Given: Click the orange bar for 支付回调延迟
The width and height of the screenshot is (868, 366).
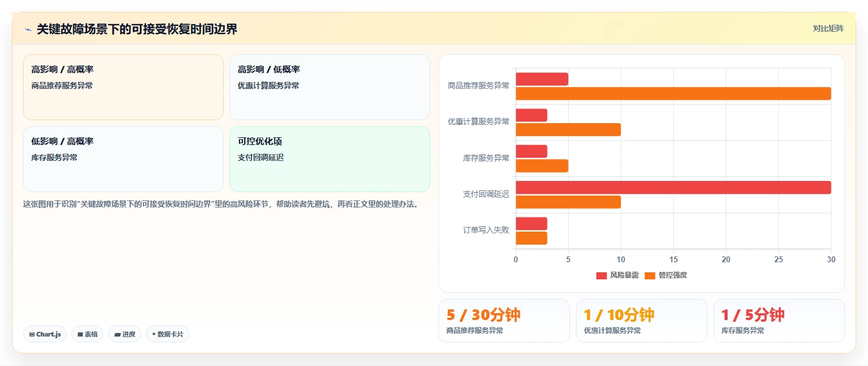Looking at the screenshot, I should (568, 202).
